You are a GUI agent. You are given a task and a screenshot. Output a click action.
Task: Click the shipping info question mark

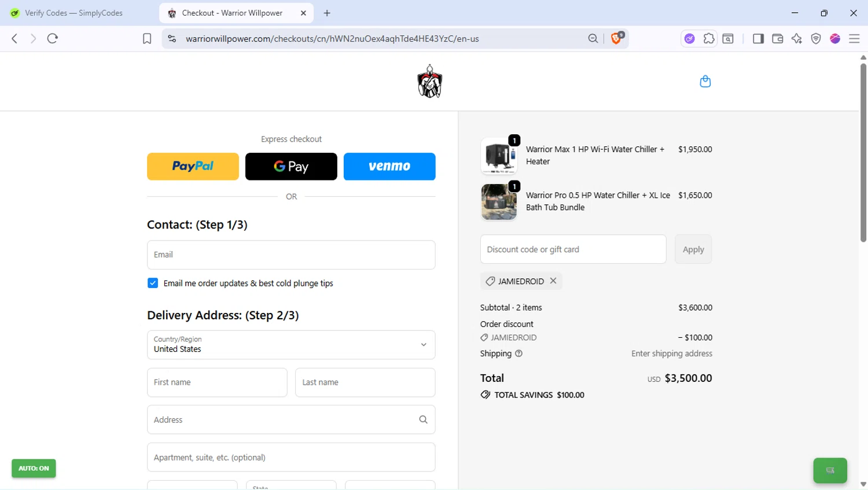pyautogui.click(x=518, y=353)
